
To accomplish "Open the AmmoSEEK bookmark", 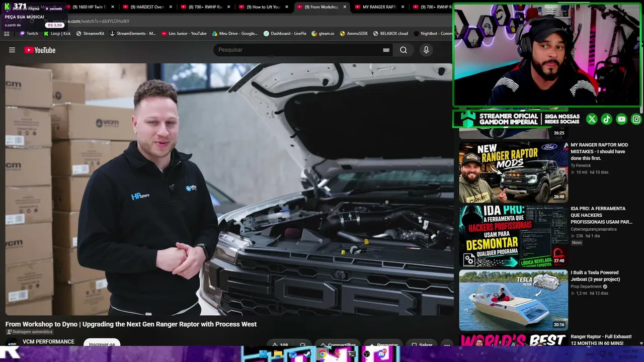I will [x=354, y=34].
